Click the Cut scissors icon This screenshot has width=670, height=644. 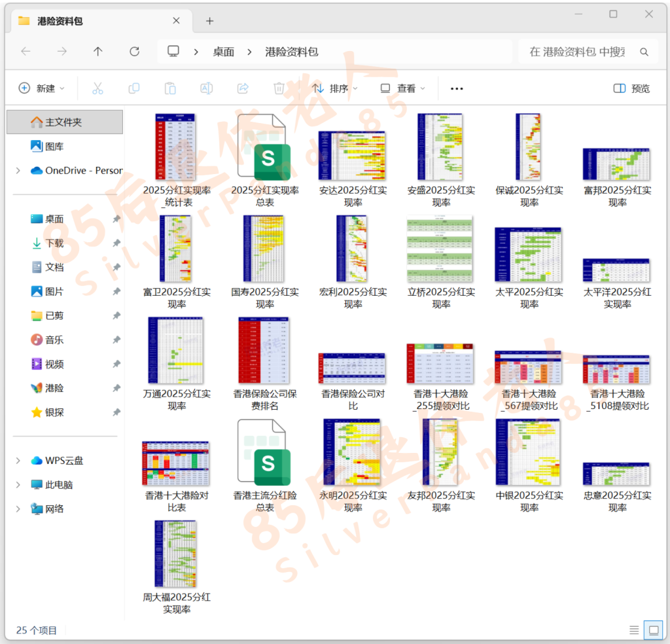(x=97, y=88)
